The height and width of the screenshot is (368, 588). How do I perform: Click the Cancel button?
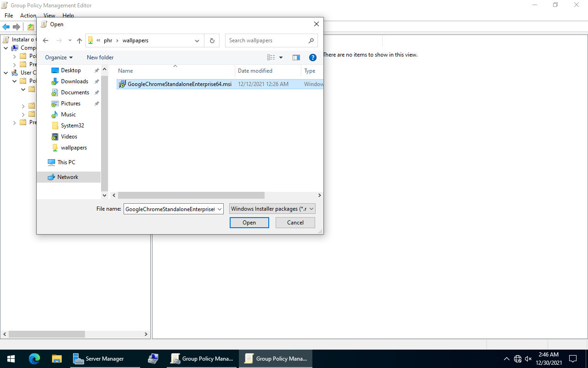pos(295,222)
